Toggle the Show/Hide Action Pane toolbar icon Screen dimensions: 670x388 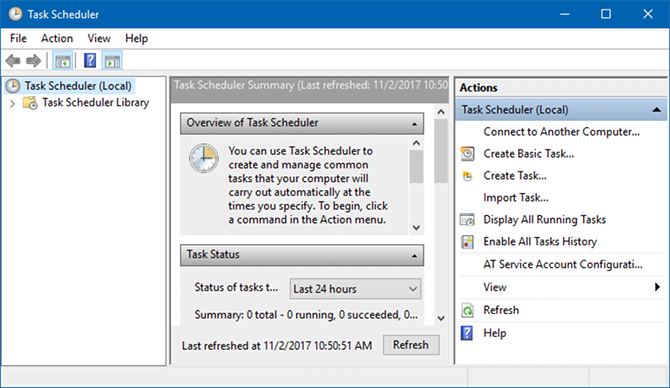(x=112, y=61)
